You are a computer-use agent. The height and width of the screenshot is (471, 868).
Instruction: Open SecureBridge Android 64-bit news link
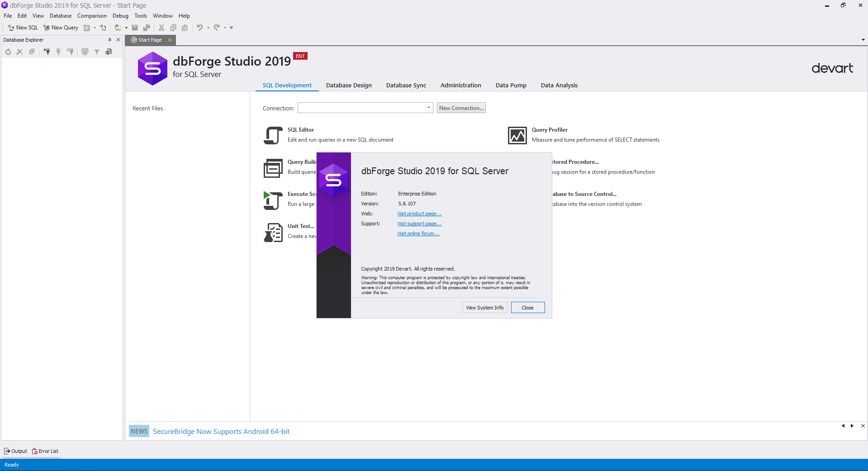(221, 432)
